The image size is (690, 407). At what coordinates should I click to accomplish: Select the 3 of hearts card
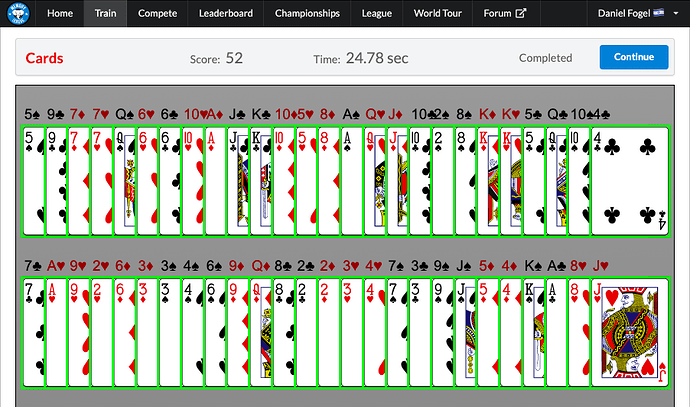[x=352, y=332]
